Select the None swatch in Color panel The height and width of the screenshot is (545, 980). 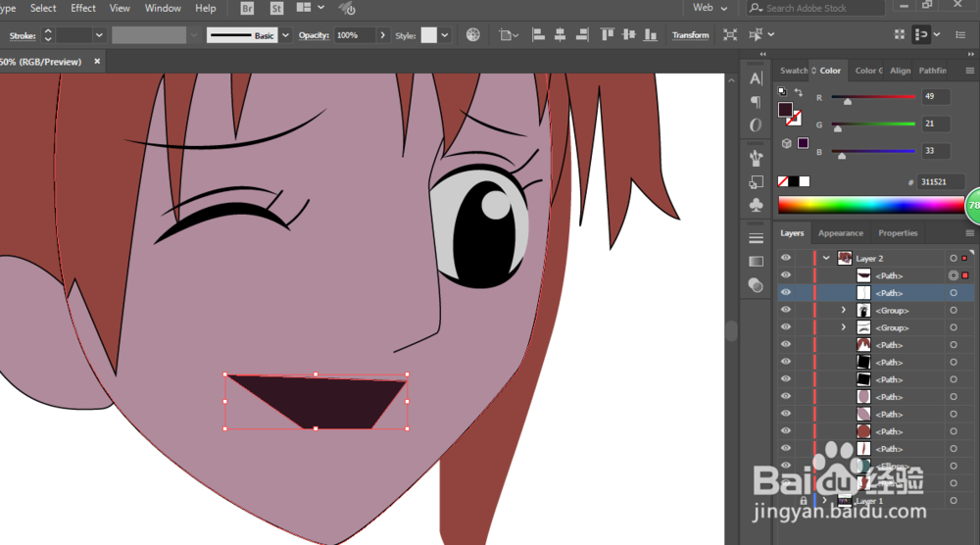coord(782,181)
